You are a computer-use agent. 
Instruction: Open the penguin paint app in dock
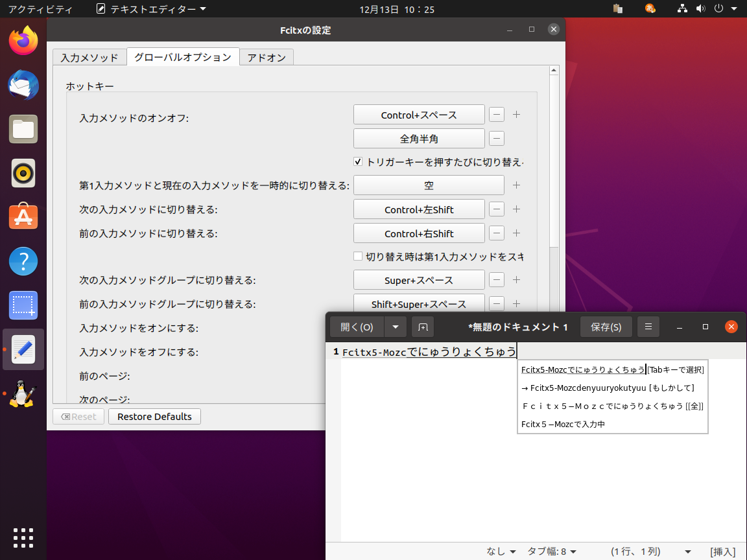point(23,393)
